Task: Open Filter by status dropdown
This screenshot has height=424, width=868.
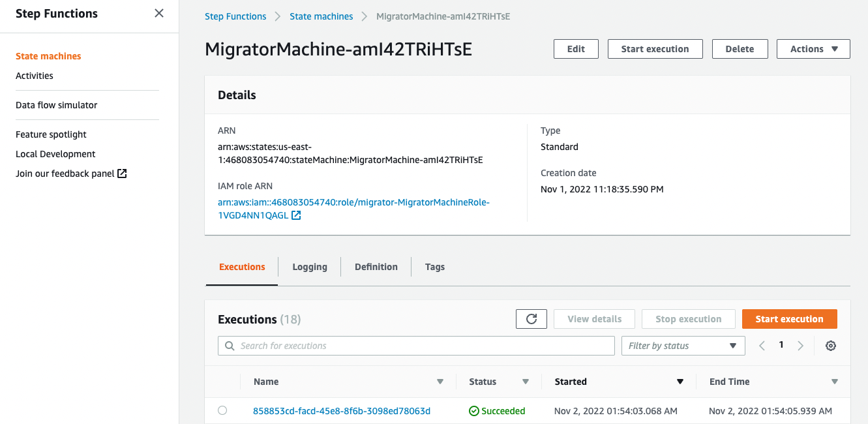Action: pos(683,346)
